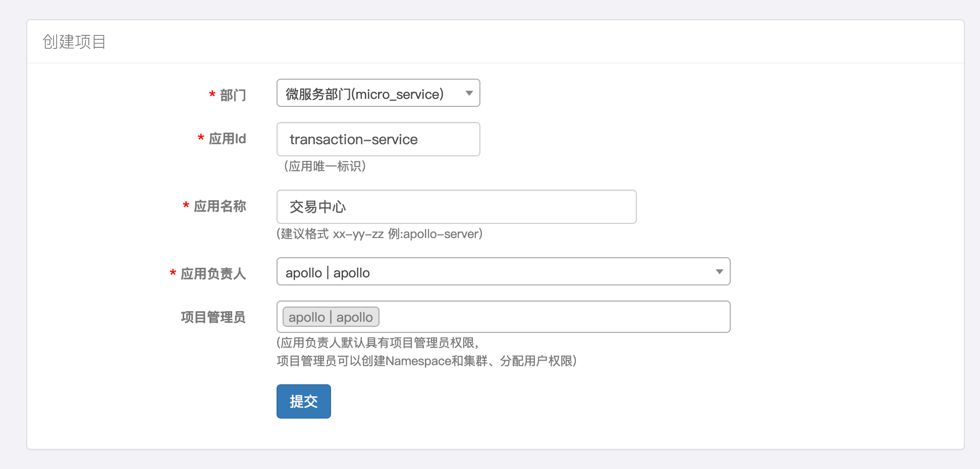Click the 应用Id field label
The width and height of the screenshot is (980, 469).
click(x=227, y=139)
